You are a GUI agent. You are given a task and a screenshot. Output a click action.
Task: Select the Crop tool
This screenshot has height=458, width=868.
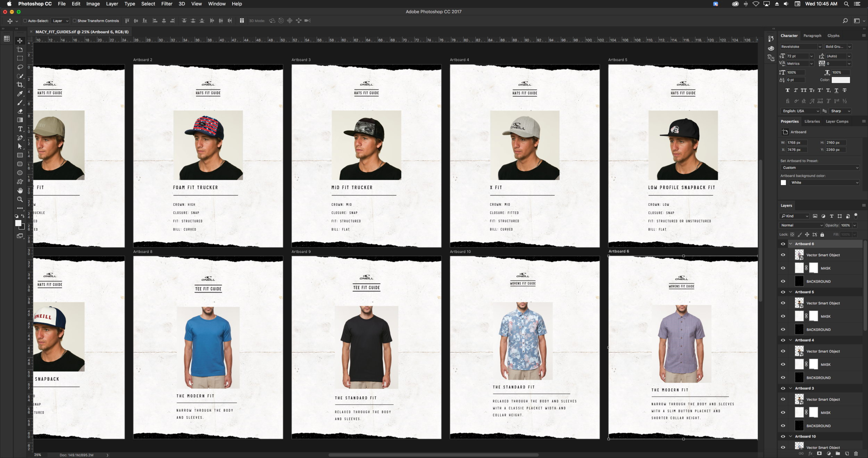pos(20,85)
